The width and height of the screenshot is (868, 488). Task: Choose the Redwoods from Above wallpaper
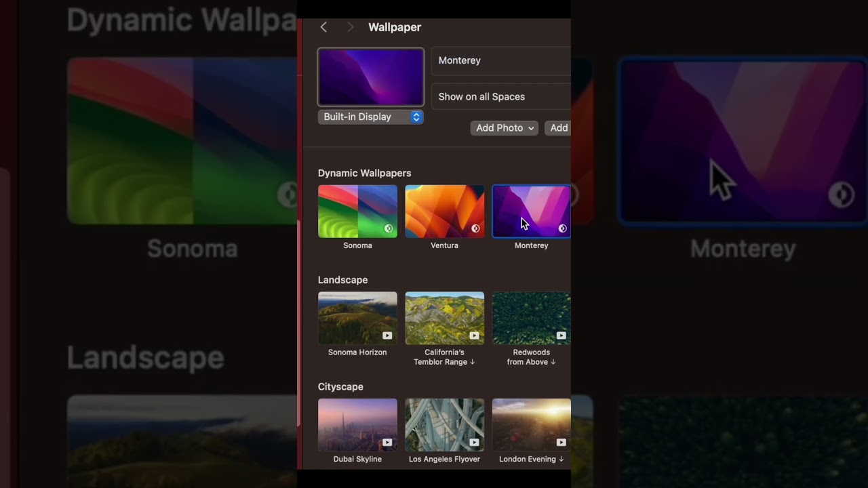531,318
